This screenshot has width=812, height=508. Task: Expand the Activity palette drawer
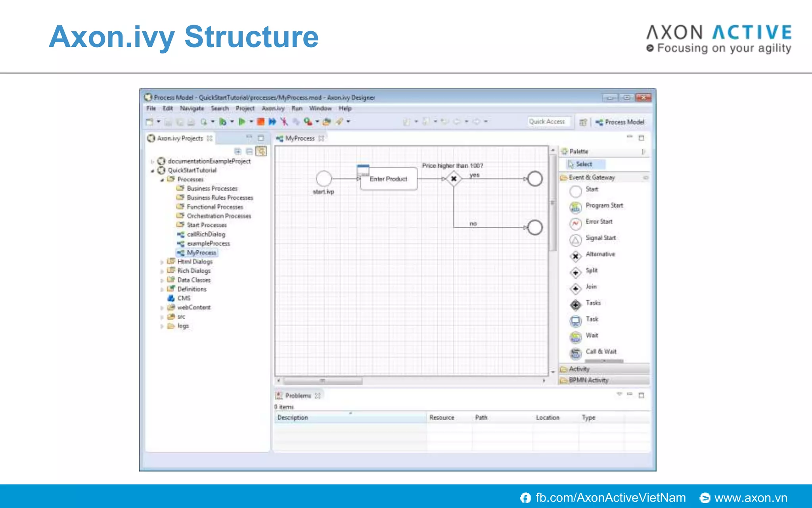pyautogui.click(x=604, y=369)
